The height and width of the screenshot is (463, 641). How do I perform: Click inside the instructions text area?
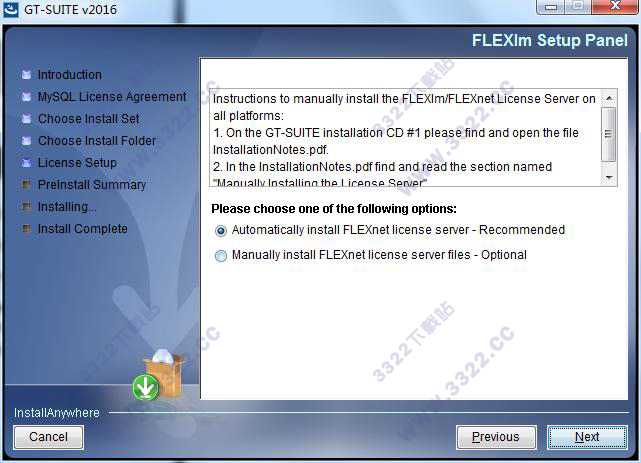click(406, 138)
